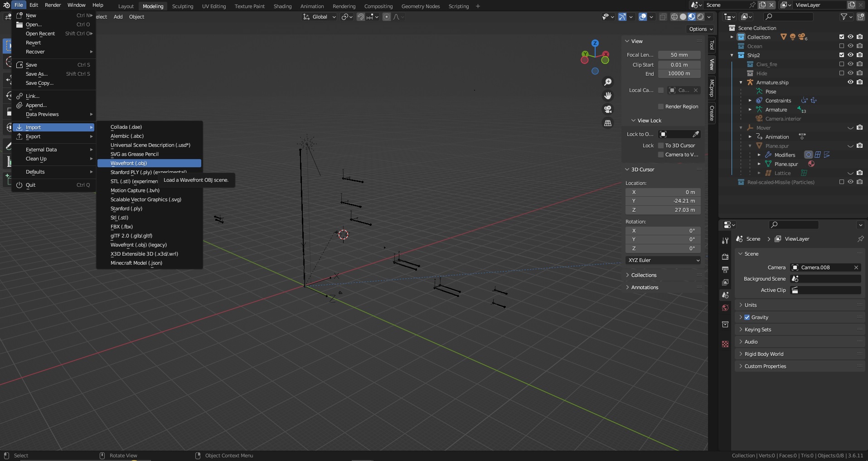Adjust the Clip Start 0.01 m field
Screen dimensions: 868x461
tap(679, 65)
